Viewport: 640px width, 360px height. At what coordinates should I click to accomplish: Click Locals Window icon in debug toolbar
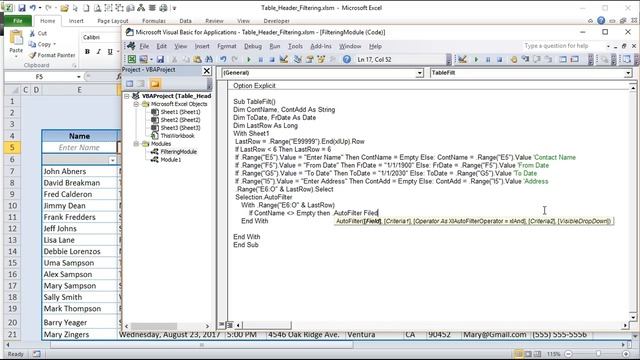(563, 60)
